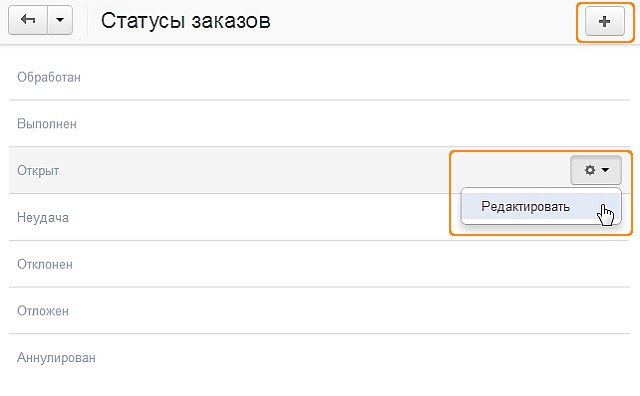Click the blank area of the Аннулирован row

click(x=363, y=358)
